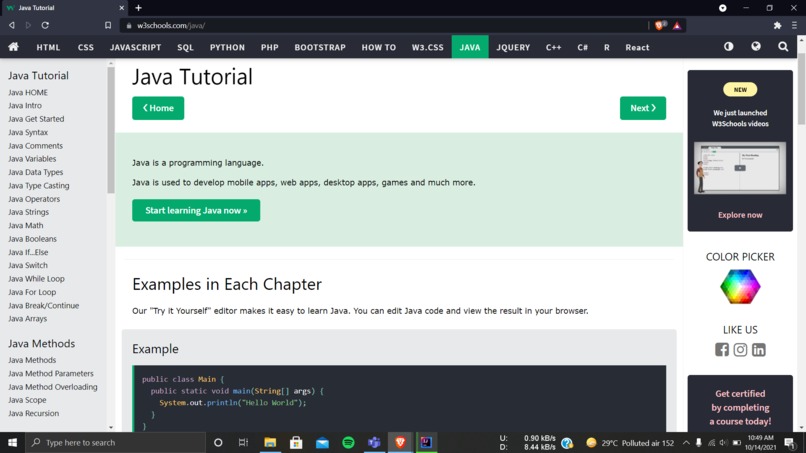Viewport: 806px width, 453px height.
Task: Open Cortana circle icon in taskbar
Action: click(218, 442)
